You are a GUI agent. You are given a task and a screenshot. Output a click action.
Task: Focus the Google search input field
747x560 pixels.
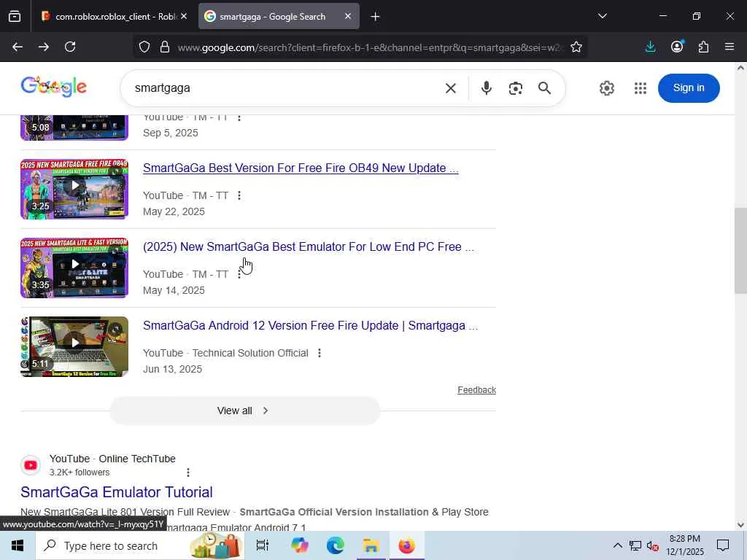(x=286, y=88)
